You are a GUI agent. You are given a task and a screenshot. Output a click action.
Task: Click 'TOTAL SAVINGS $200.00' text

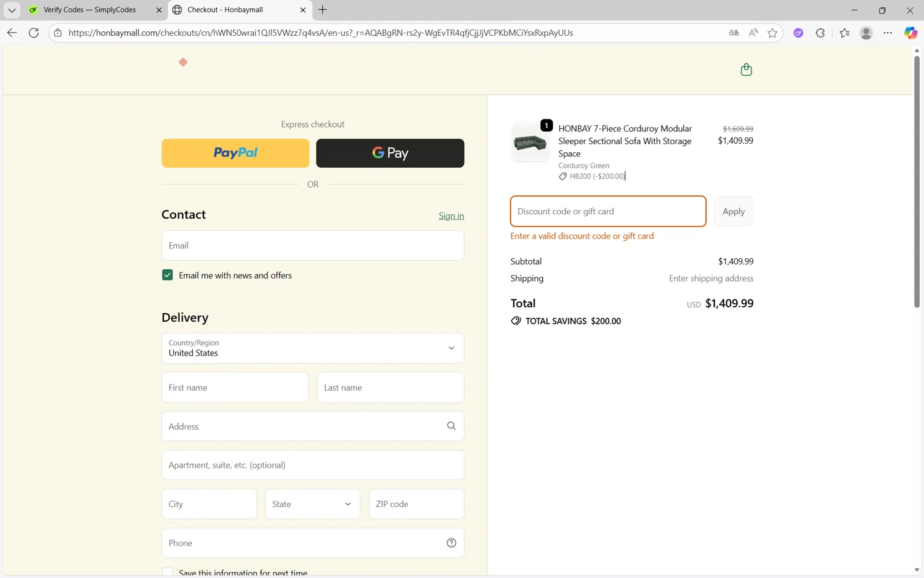pos(573,321)
